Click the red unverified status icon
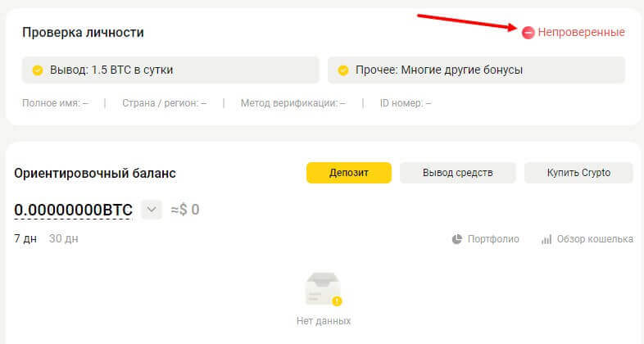 click(528, 32)
